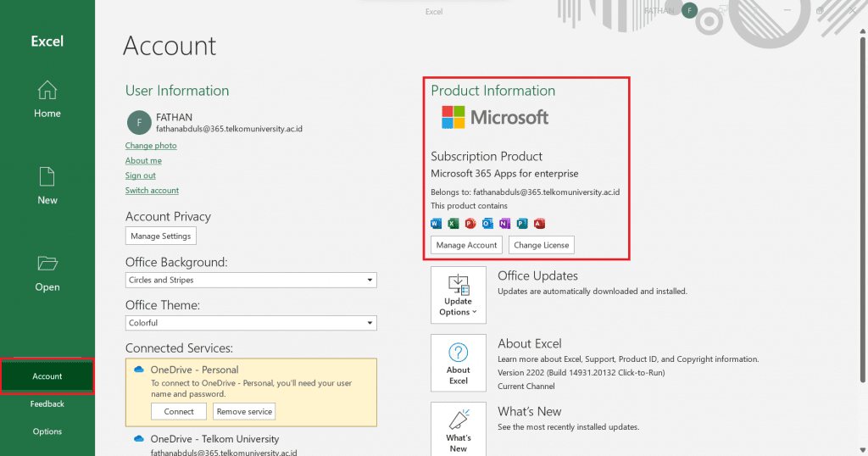Click Connect for OneDrive Personal
This screenshot has width=868, height=456.
pos(179,412)
